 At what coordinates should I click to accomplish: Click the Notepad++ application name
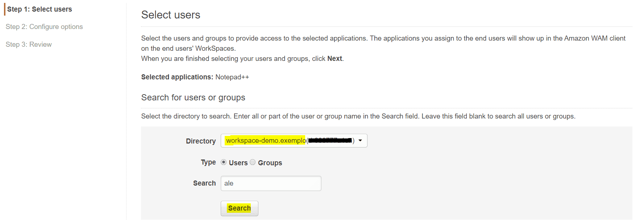pyautogui.click(x=232, y=77)
